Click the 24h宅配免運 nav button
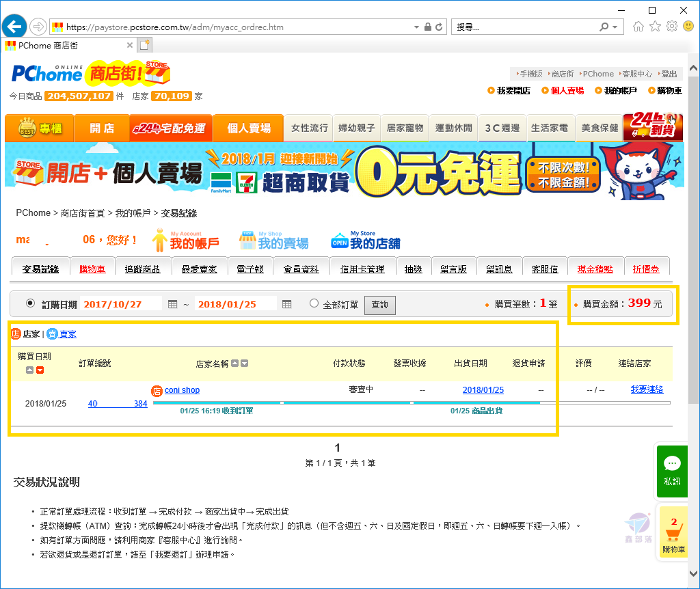700x589 pixels. (171, 128)
